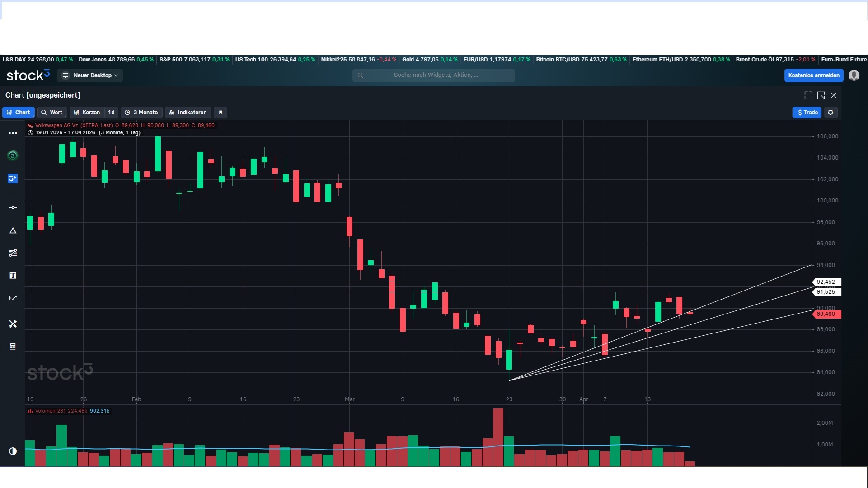Click the Kostenlos anmelden button

[813, 75]
